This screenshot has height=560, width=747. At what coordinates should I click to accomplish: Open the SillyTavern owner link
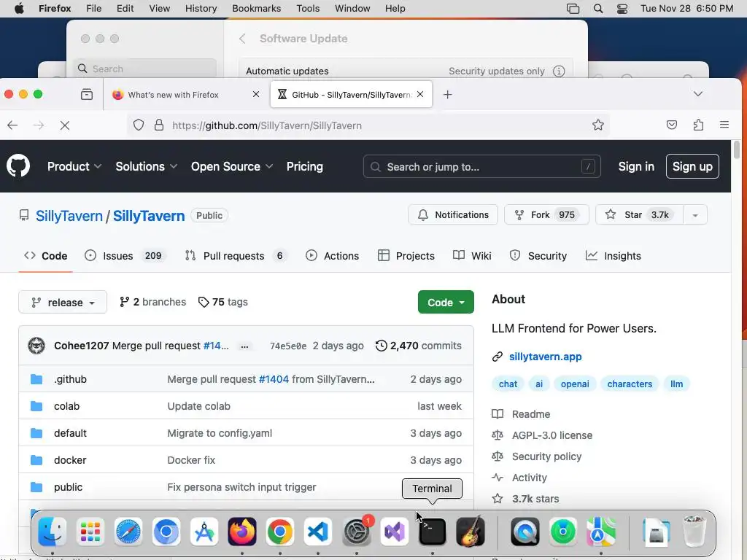tap(69, 216)
